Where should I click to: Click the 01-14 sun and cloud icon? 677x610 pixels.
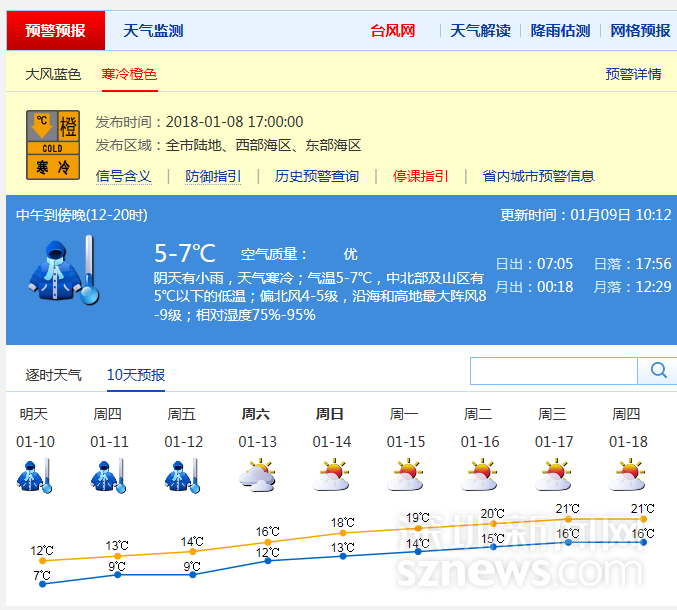click(x=331, y=475)
